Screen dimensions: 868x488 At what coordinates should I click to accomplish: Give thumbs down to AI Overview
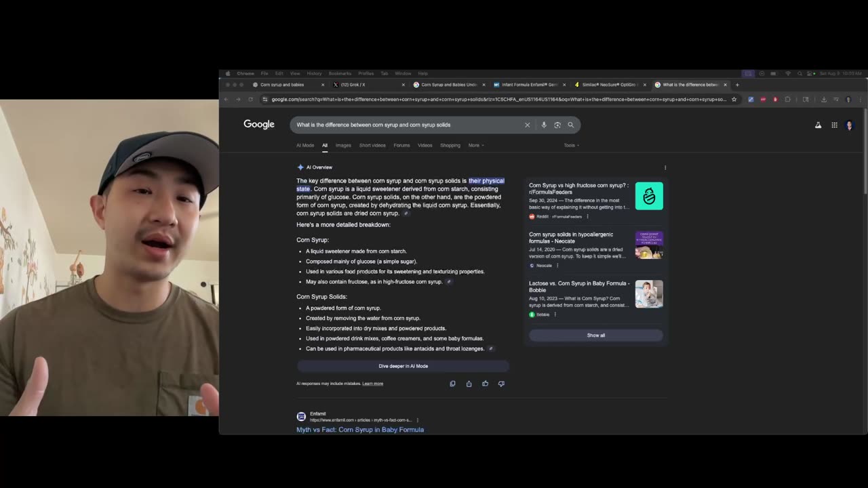[x=501, y=384]
